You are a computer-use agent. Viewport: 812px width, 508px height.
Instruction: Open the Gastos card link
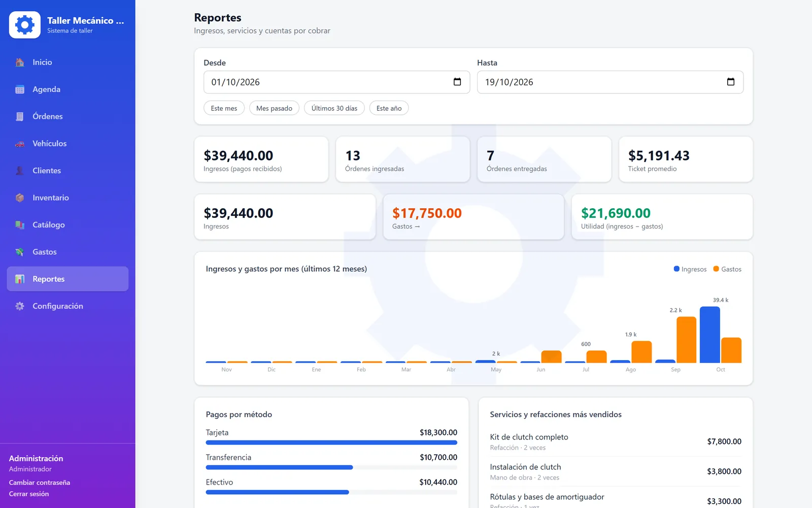point(473,217)
